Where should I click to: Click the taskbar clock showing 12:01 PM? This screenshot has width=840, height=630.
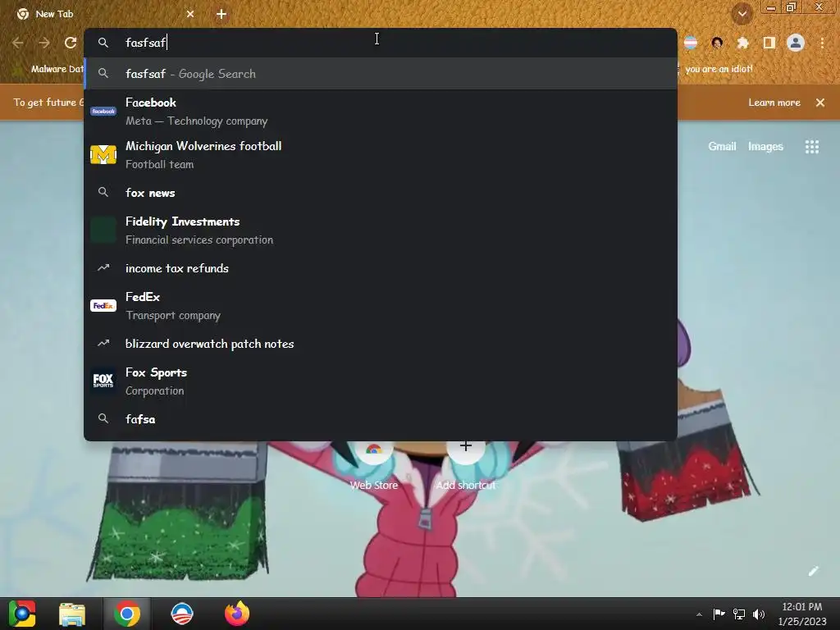point(802,614)
